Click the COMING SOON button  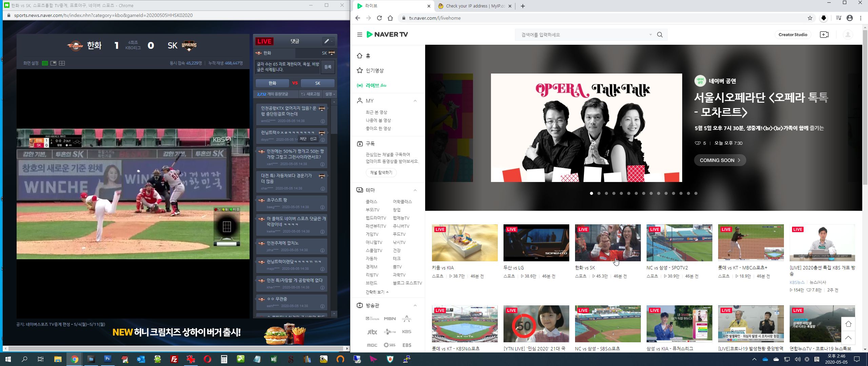click(719, 160)
